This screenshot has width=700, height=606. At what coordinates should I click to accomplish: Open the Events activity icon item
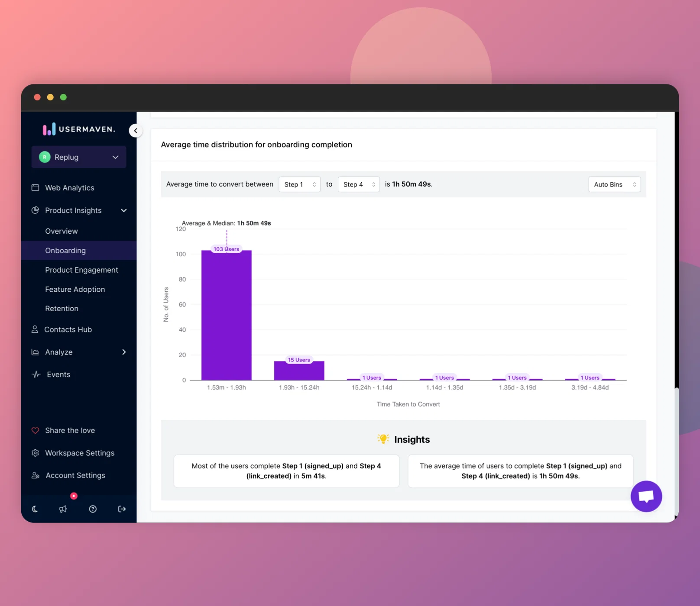(x=36, y=374)
